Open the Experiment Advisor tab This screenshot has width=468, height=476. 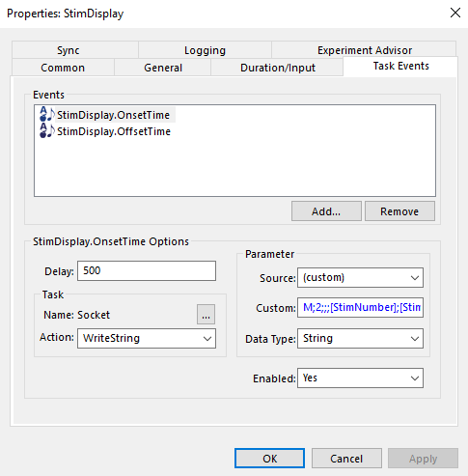[x=365, y=50]
